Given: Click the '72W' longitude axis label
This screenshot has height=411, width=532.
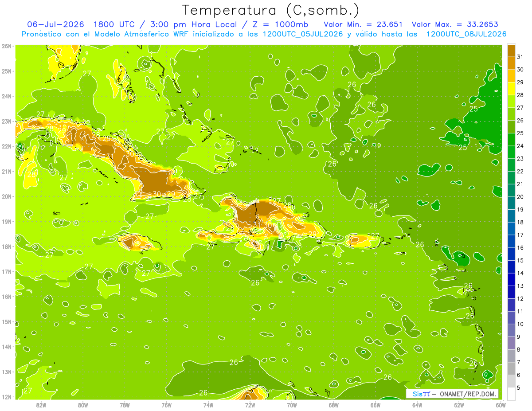Looking at the screenshot, I should [x=250, y=404].
